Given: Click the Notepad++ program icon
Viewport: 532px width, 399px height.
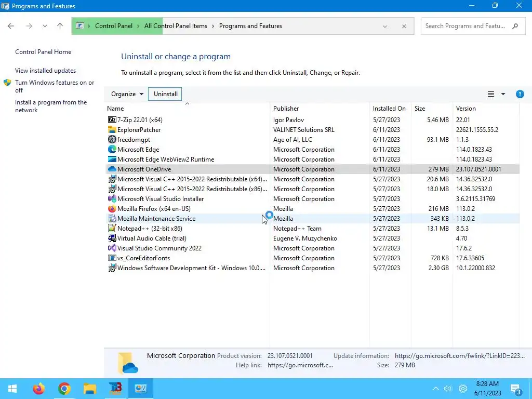Looking at the screenshot, I should coord(112,229).
